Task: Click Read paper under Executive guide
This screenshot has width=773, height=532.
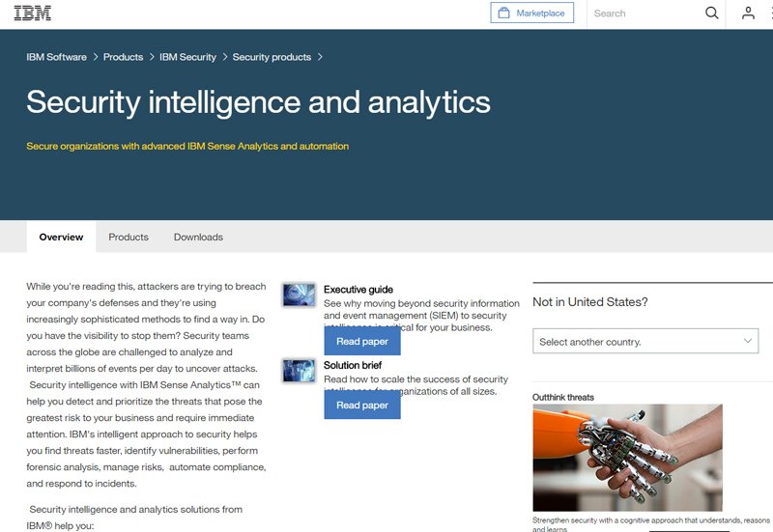Action: pyautogui.click(x=362, y=342)
